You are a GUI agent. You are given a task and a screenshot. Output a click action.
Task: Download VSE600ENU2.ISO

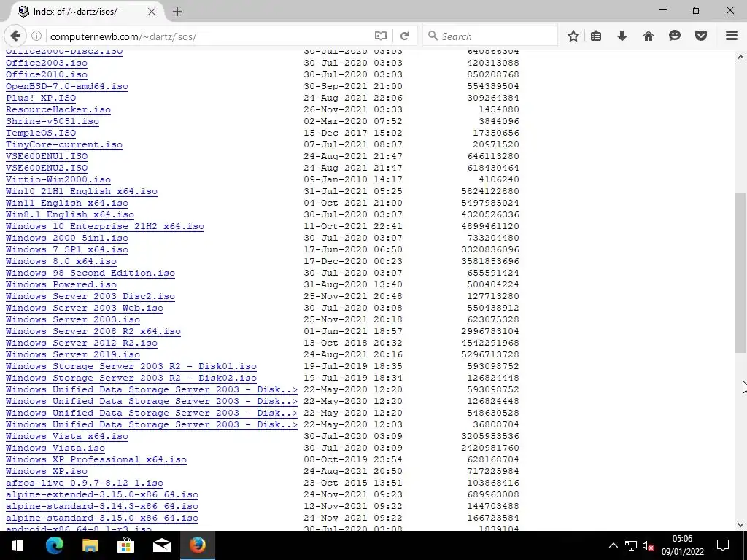tap(47, 168)
